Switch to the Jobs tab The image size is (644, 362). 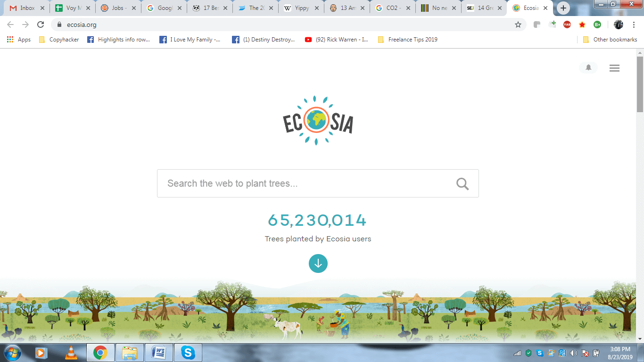tap(118, 8)
